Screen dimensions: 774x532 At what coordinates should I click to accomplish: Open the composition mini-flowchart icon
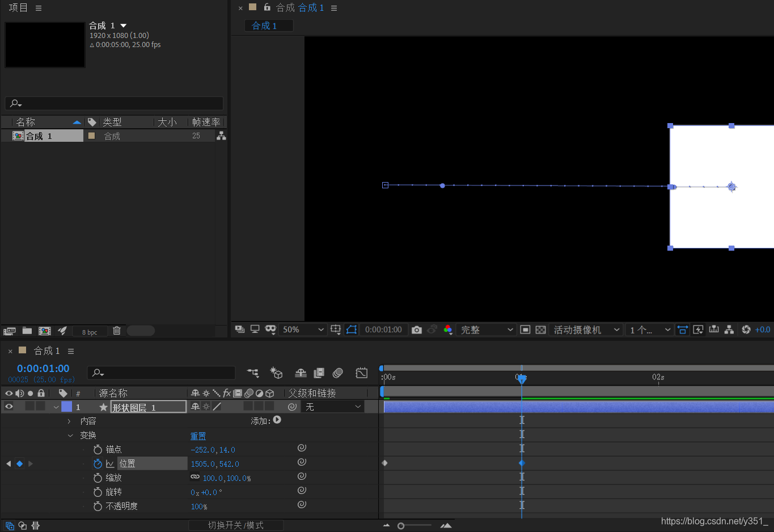[x=253, y=373]
